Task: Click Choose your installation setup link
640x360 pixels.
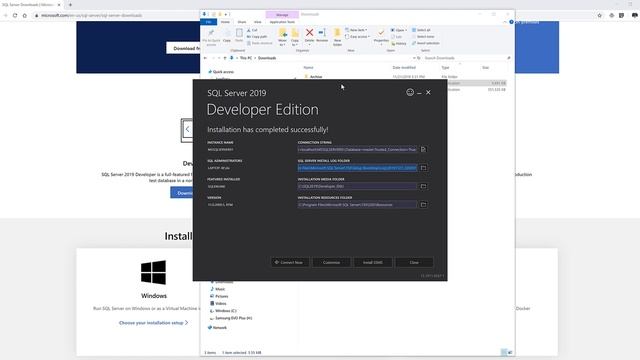Action: tap(153, 323)
